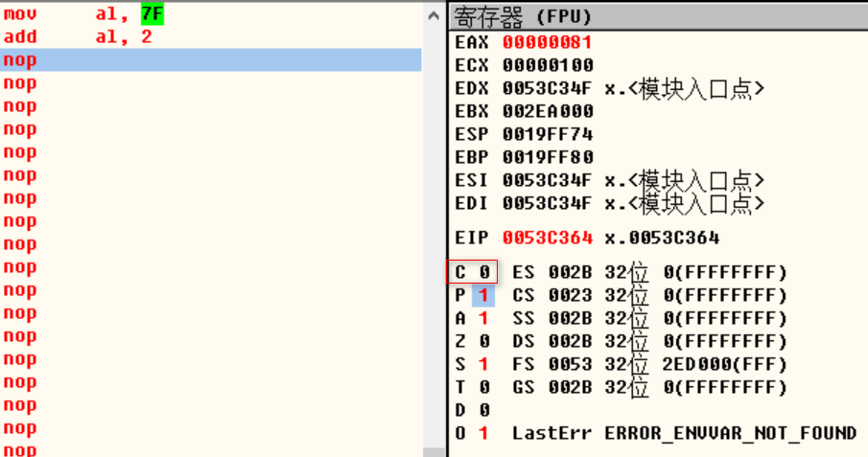
Task: Toggle the P parity flag value
Action: [x=483, y=295]
